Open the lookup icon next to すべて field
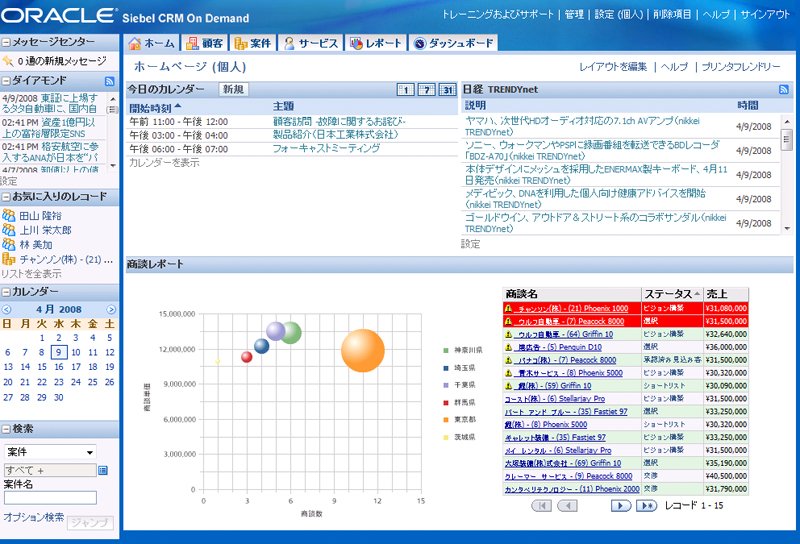The image size is (800, 544). coord(103,471)
